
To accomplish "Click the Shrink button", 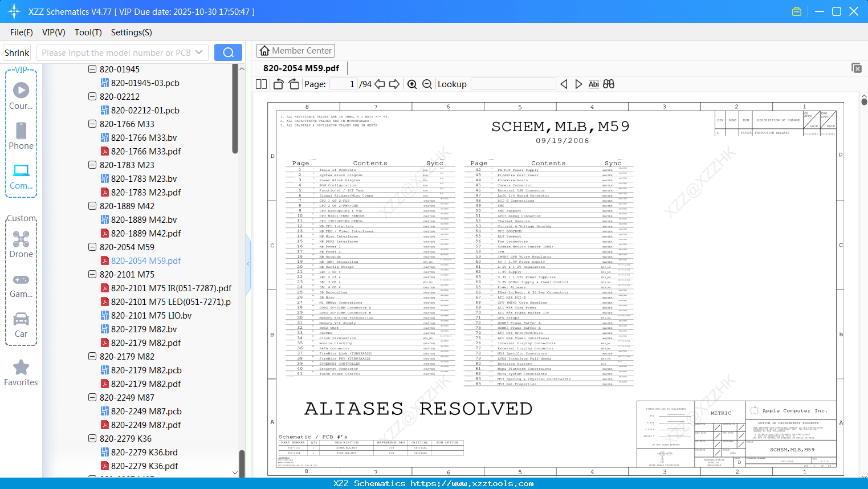I will click(17, 52).
